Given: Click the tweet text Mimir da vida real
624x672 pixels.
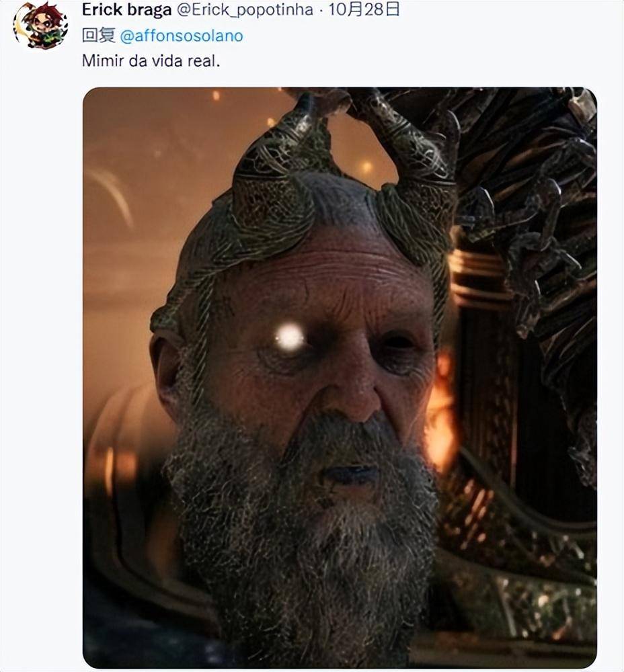Looking at the screenshot, I should pos(151,61).
